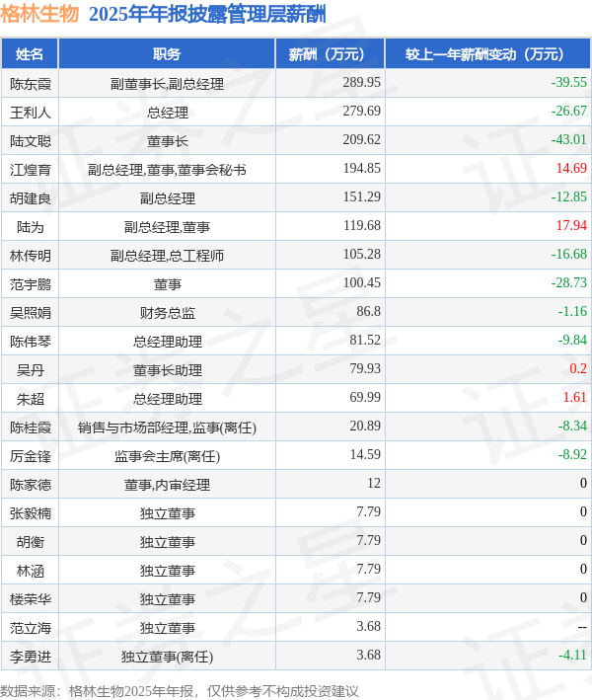Screen dimensions: 592x700
Task: Click 林传明's 副总经理,总工程师 cell
Action: (x=168, y=256)
